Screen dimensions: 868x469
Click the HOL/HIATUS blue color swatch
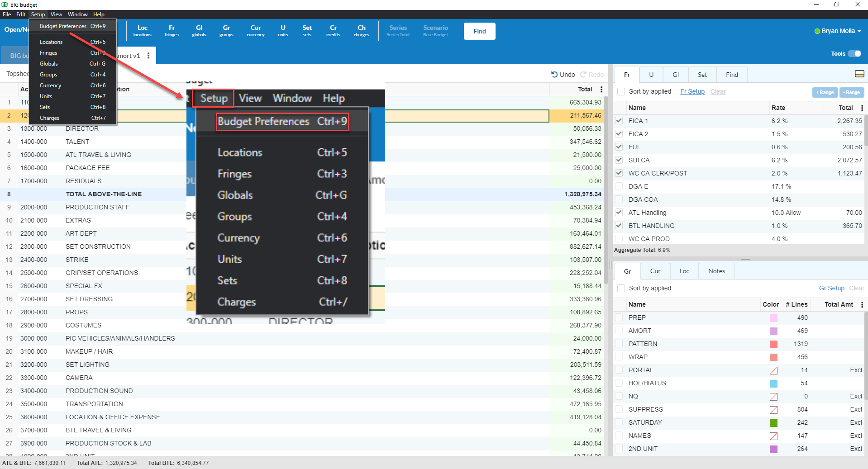774,384
